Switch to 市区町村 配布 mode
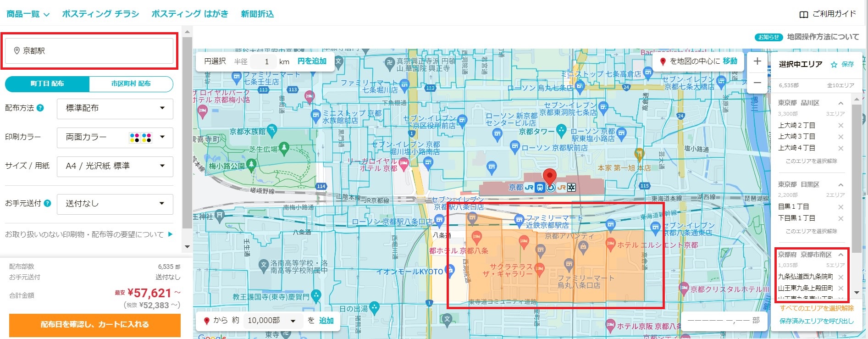Screen dimensions: 868x339 131,84
